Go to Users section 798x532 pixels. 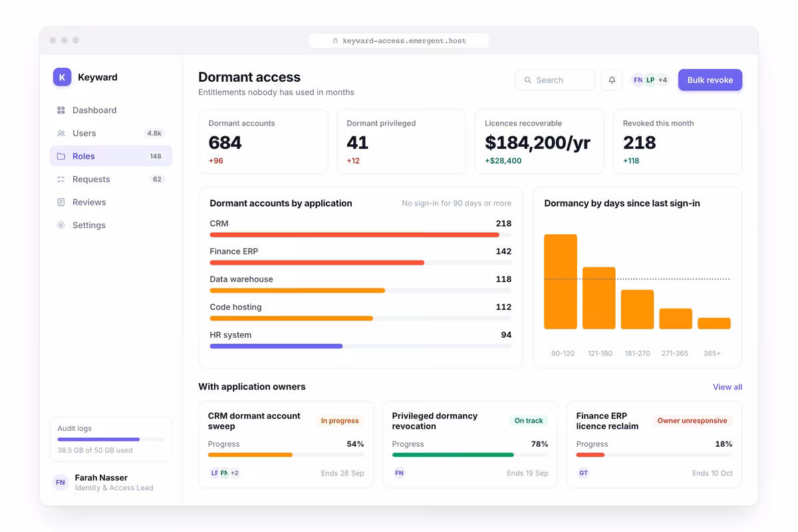111,133
